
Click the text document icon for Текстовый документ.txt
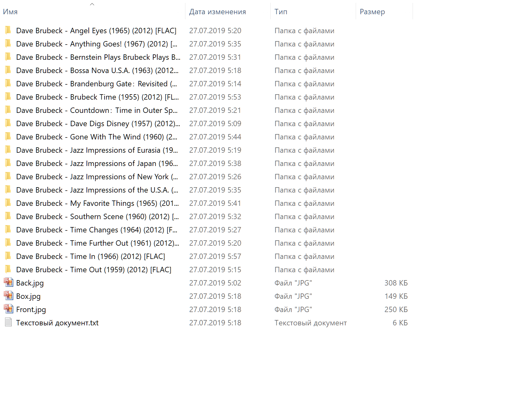point(9,322)
